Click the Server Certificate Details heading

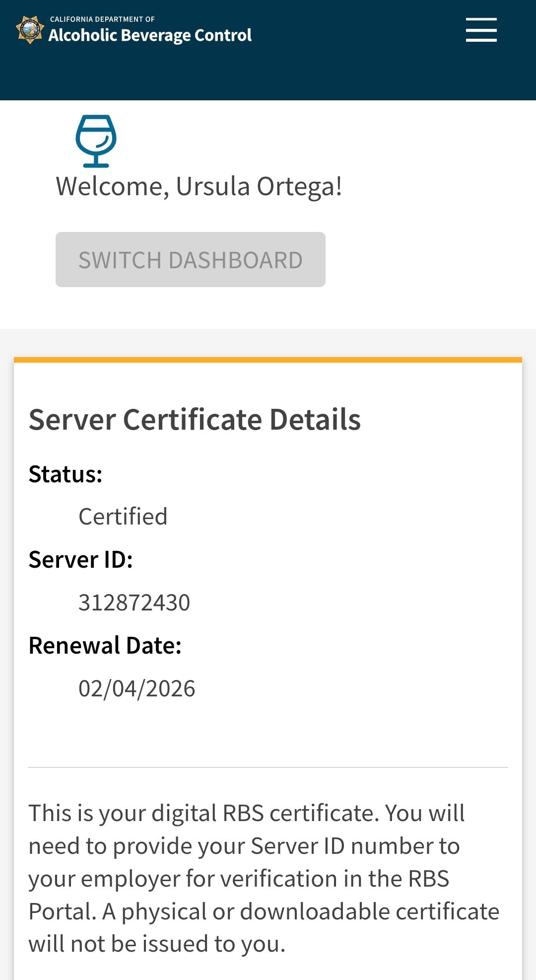point(195,420)
